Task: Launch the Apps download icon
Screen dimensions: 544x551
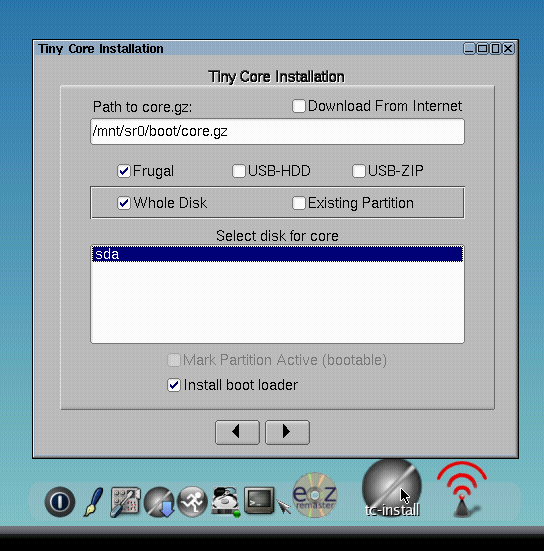Action: pos(159,502)
